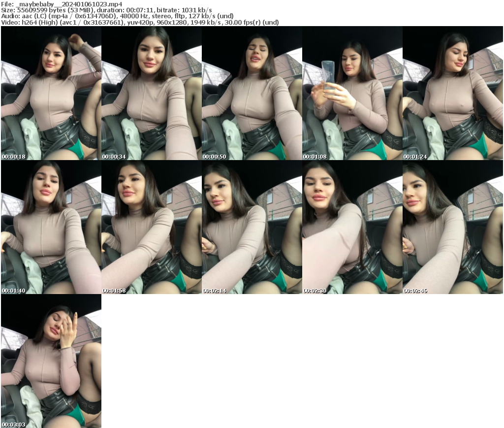
Task: Open the thumbnail at timestamp 00:02:30
Action: (x=352, y=227)
